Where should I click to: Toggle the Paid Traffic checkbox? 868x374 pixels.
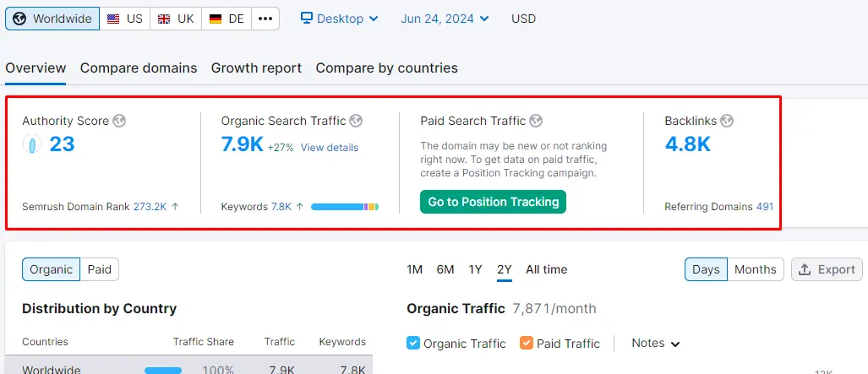526,343
